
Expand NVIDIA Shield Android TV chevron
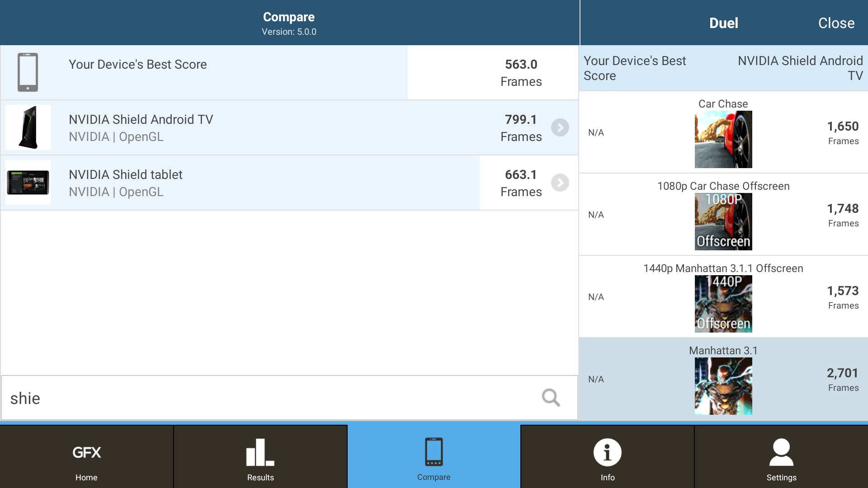click(x=560, y=127)
